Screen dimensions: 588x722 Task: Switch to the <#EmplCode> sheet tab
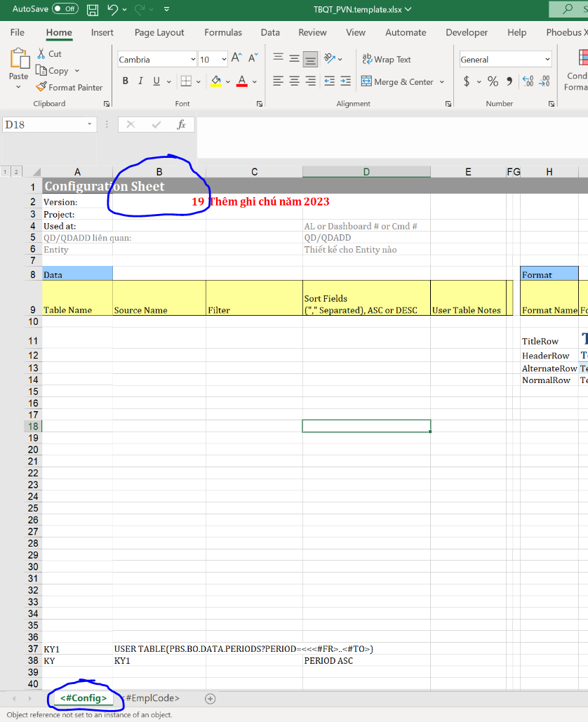point(153,698)
